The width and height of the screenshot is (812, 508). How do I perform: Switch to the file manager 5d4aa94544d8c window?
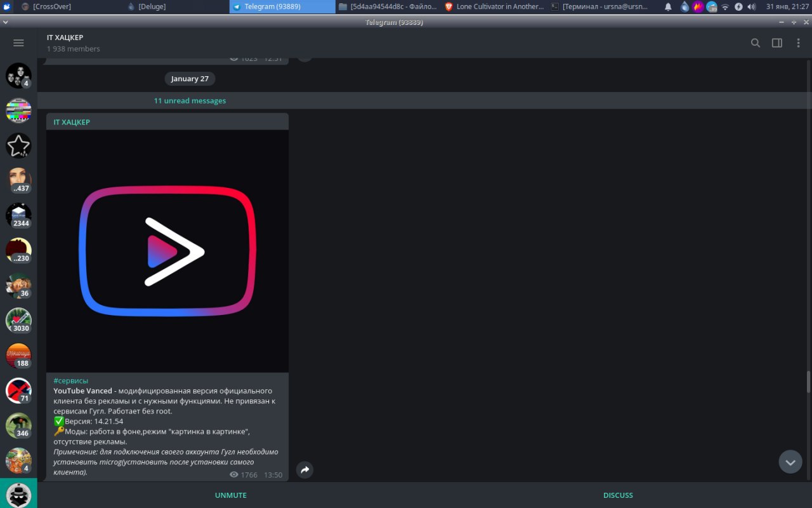coord(388,6)
